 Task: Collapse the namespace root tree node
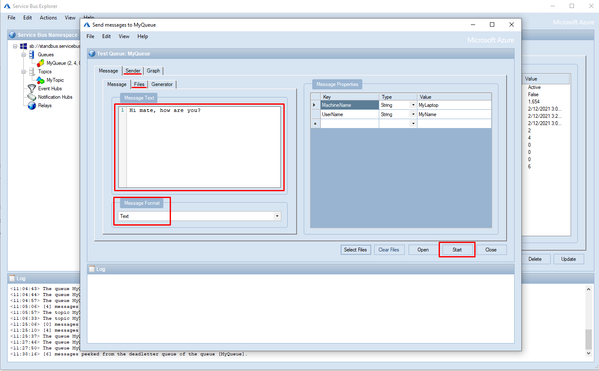tap(15, 46)
